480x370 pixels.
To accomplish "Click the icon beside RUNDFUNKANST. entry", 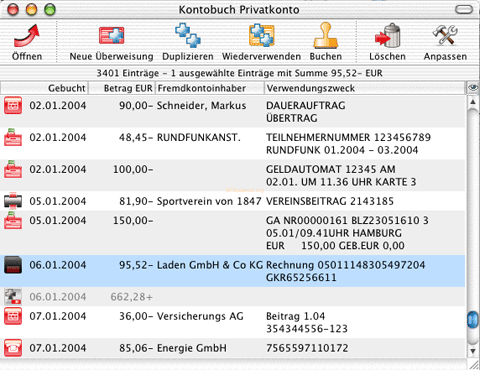I will point(13,137).
